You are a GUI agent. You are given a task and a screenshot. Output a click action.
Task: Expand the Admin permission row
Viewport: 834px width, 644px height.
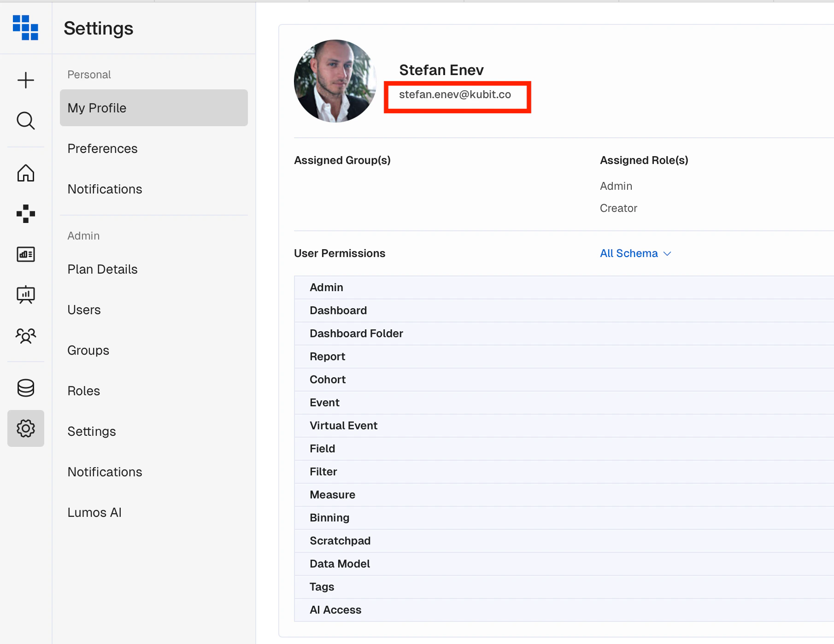(x=326, y=287)
